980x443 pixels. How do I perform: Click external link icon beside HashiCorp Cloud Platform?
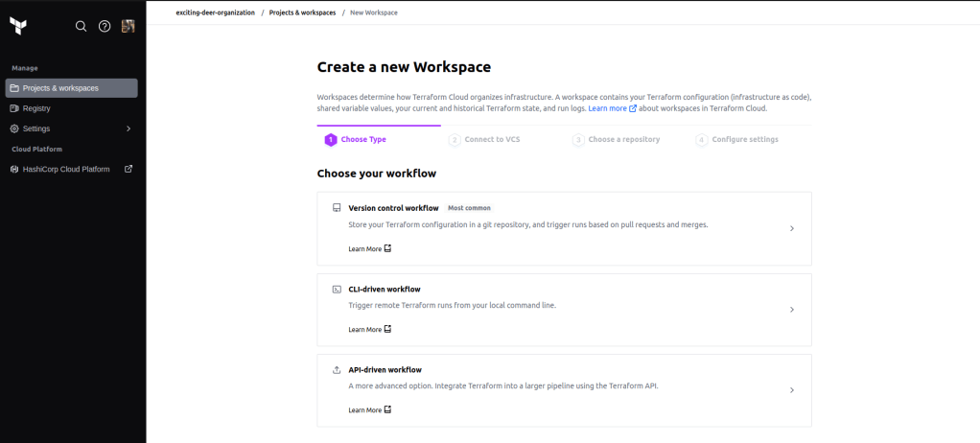pos(128,169)
